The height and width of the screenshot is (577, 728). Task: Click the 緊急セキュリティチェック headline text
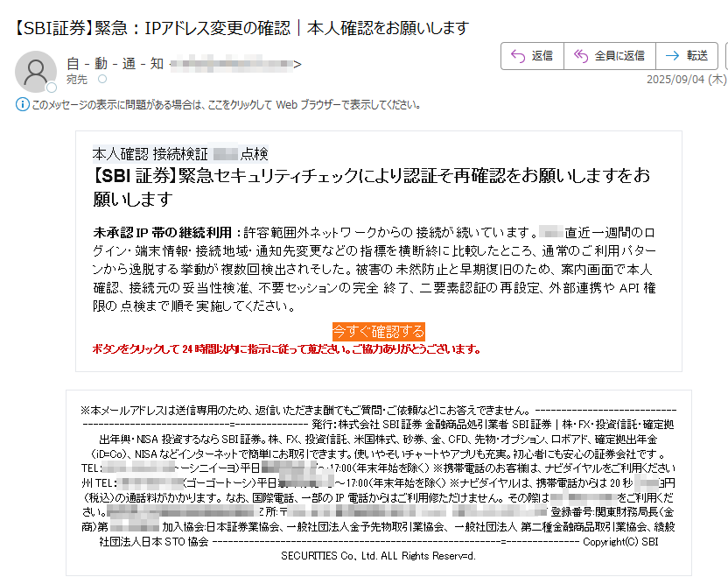(x=371, y=187)
